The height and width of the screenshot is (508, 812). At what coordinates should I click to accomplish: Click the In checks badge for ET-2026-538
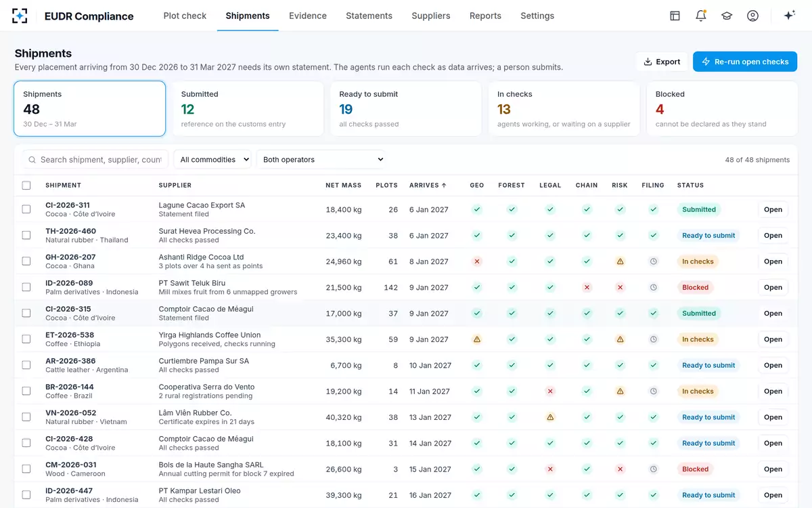698,339
